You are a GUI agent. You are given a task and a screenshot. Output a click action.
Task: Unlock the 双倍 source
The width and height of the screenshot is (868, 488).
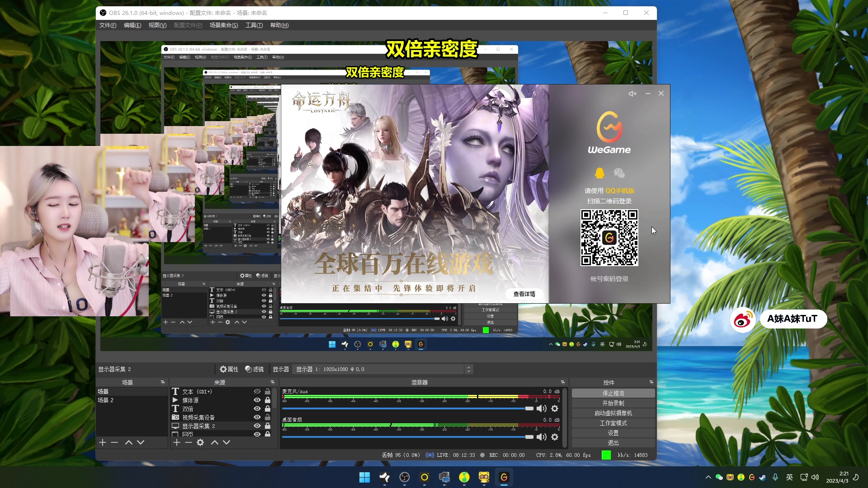point(268,408)
